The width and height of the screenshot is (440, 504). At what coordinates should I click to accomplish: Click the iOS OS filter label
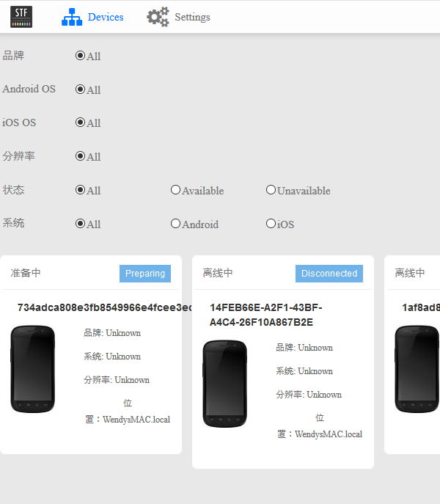[19, 123]
